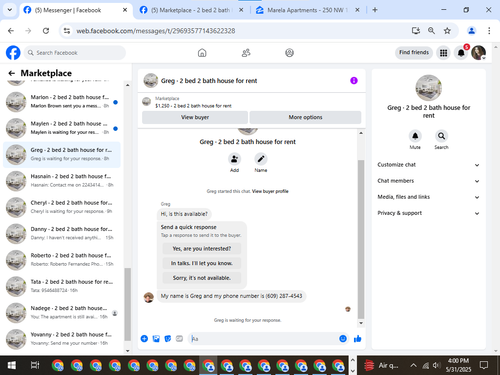This screenshot has height=375, width=500.
Task: Attach a file using photo icon
Action: [x=156, y=339]
